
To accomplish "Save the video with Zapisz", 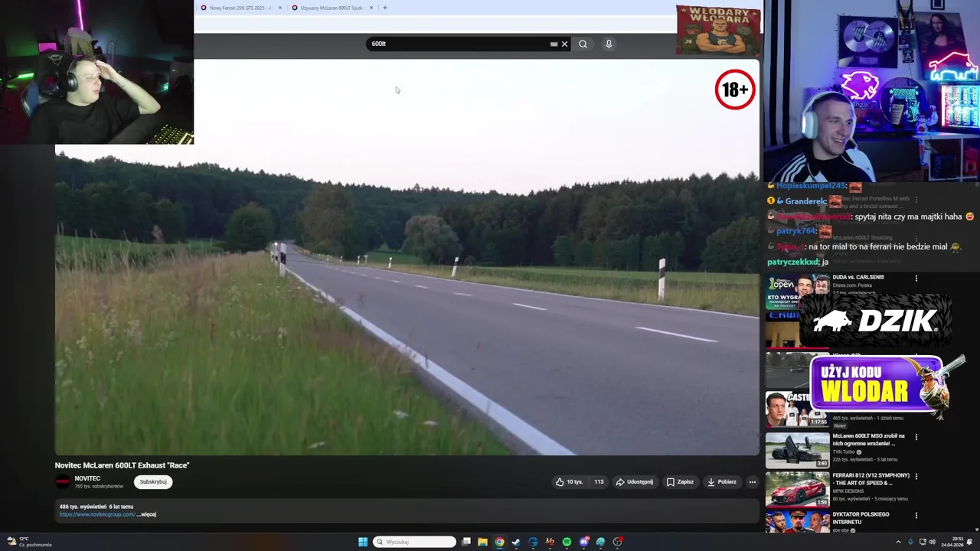I will pyautogui.click(x=680, y=482).
